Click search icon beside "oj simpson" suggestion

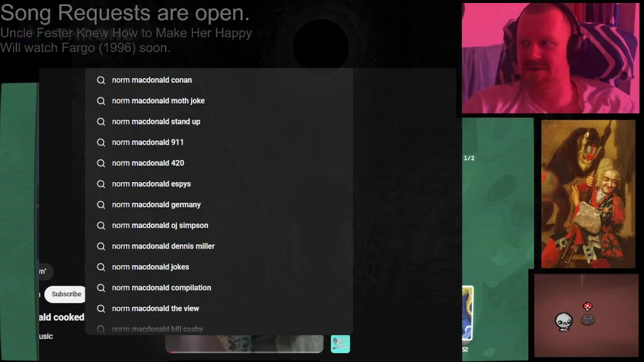tap(101, 225)
